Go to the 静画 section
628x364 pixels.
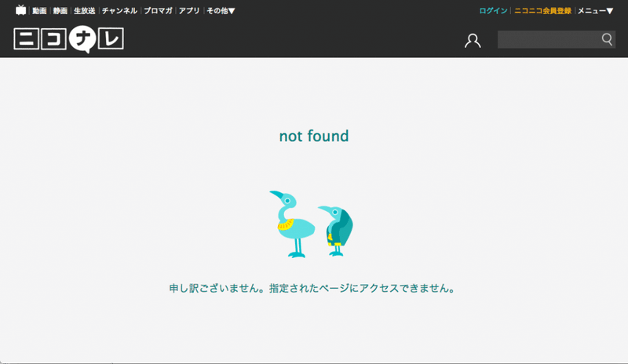60,11
